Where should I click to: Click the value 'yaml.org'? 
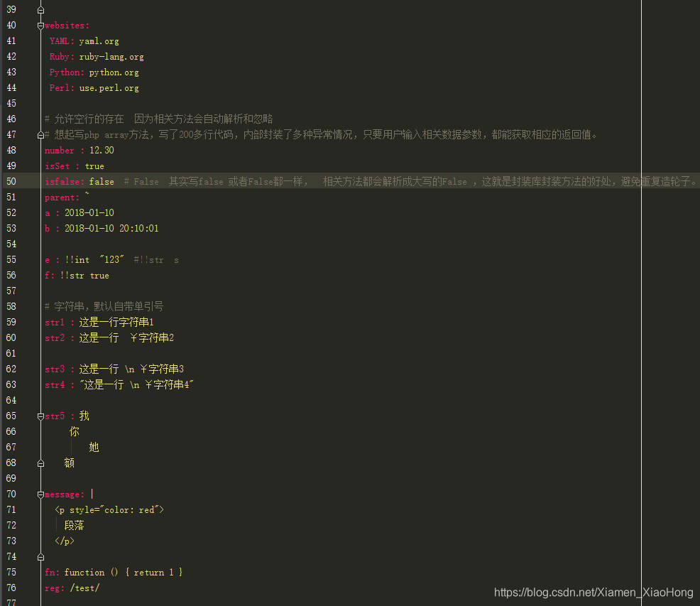coord(99,41)
